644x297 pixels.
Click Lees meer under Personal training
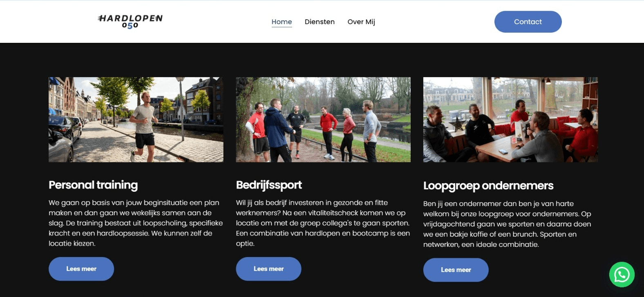[x=81, y=269]
